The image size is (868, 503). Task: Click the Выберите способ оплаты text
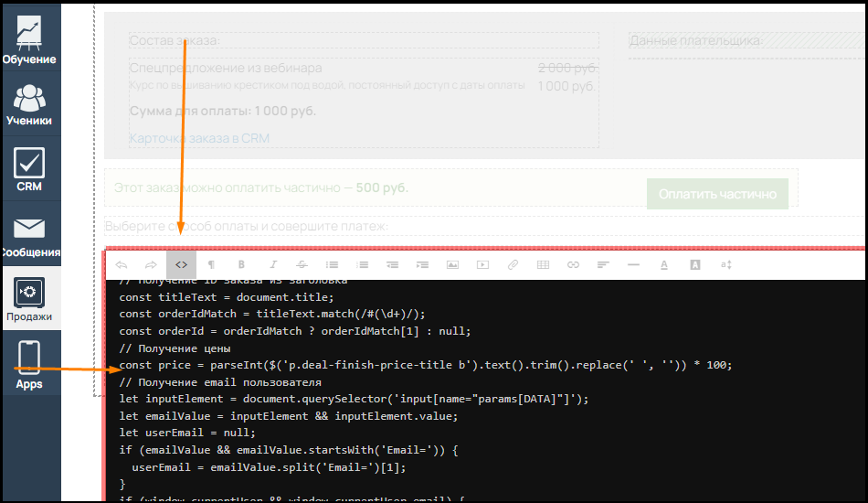247,226
